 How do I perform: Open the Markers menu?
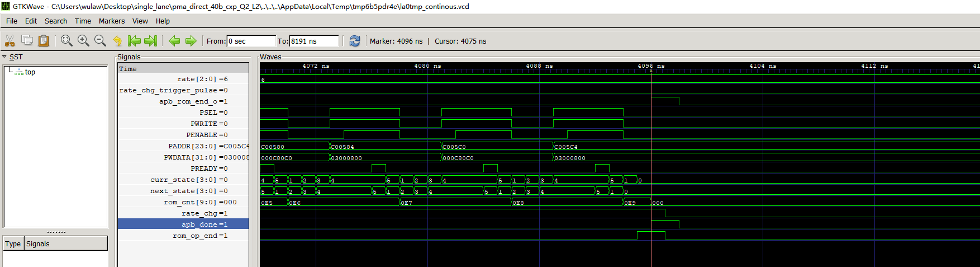pyautogui.click(x=112, y=21)
